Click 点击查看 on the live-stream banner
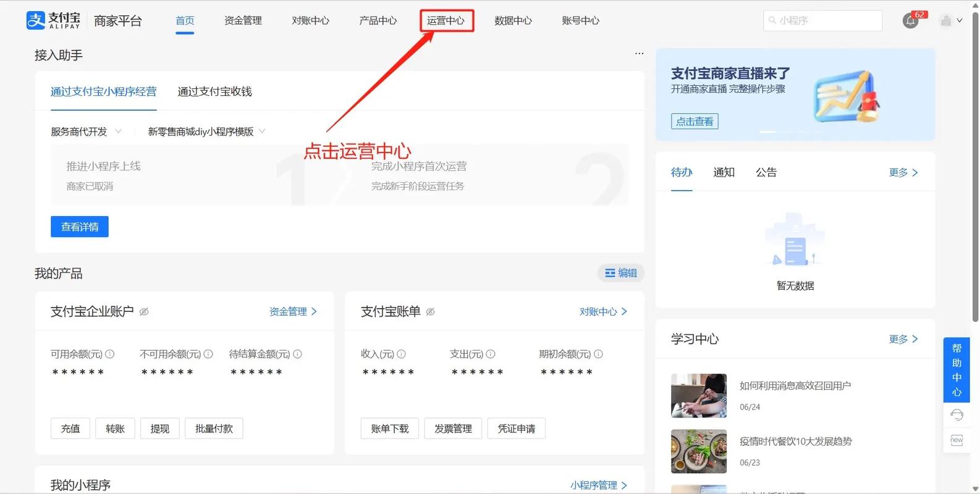The image size is (980, 494). pos(695,122)
